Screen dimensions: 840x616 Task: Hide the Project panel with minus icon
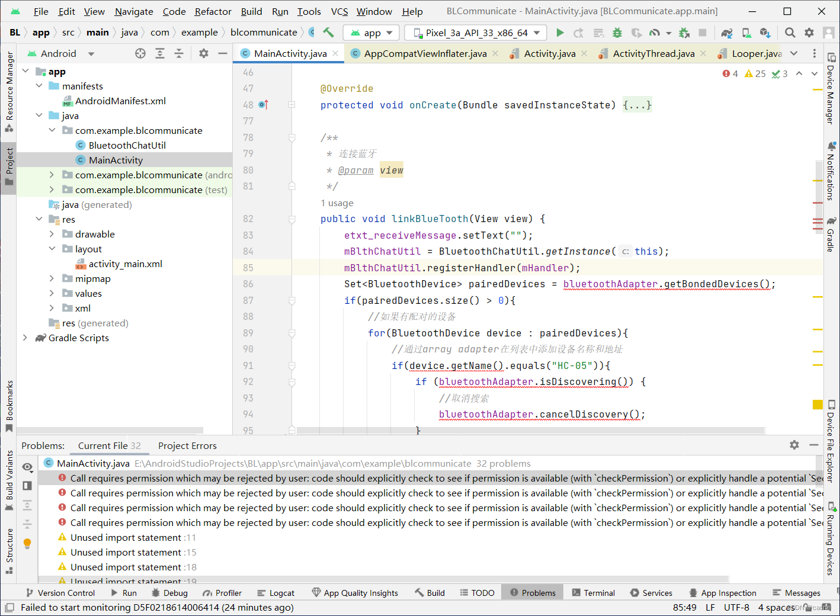(x=223, y=53)
